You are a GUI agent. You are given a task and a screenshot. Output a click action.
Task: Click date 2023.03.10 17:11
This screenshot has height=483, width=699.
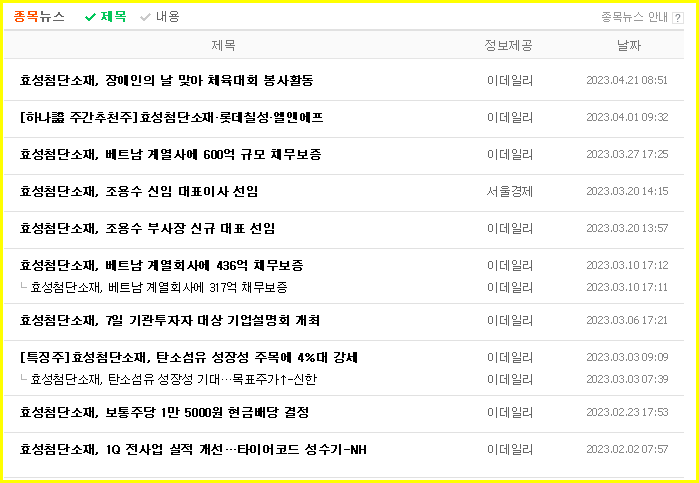tap(627, 287)
